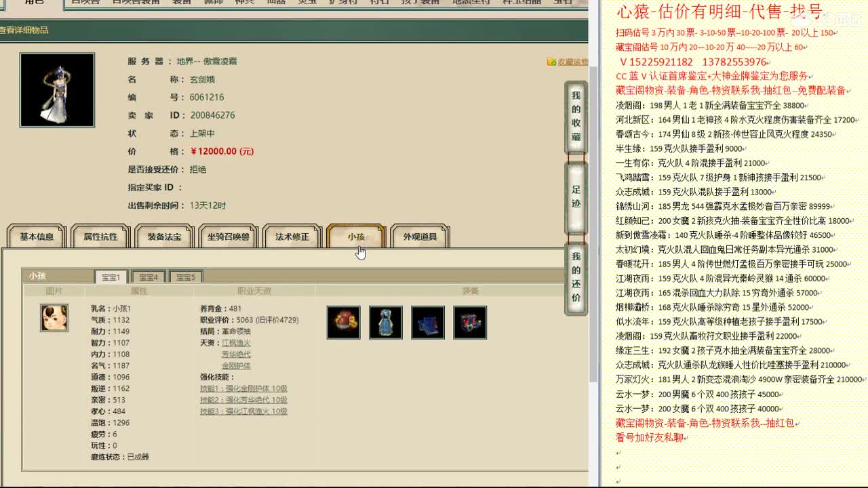Open the 足迹 side button
The width and height of the screenshot is (868, 488).
pos(576,197)
